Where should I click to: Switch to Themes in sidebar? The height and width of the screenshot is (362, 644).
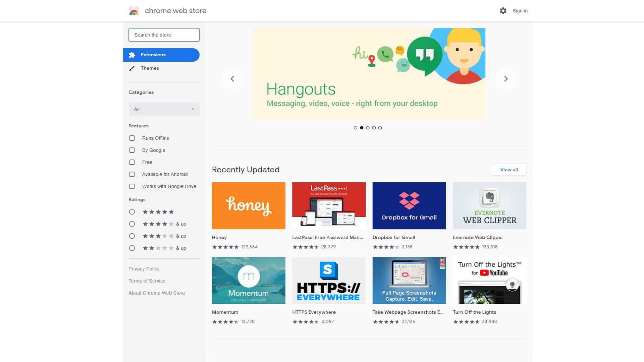point(150,68)
